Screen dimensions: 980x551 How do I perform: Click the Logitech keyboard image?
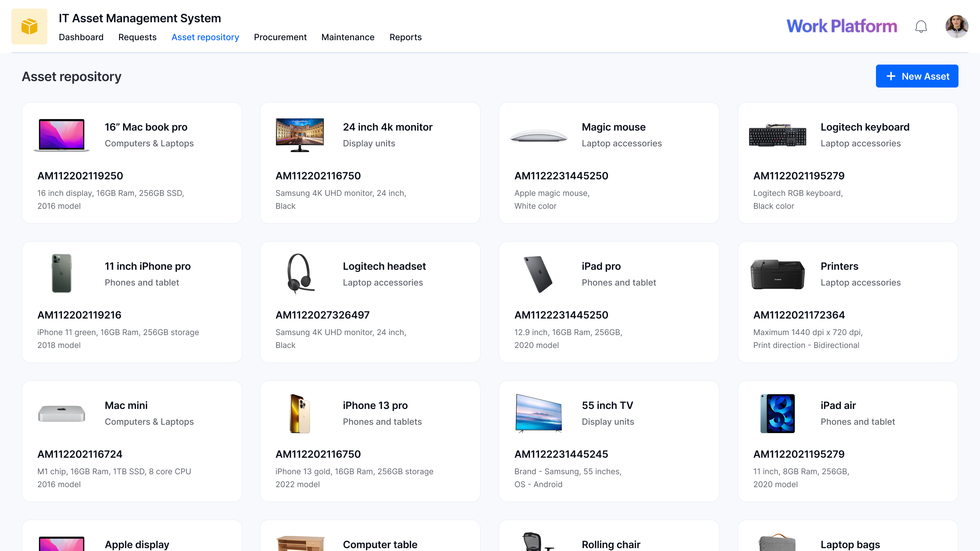(x=777, y=135)
